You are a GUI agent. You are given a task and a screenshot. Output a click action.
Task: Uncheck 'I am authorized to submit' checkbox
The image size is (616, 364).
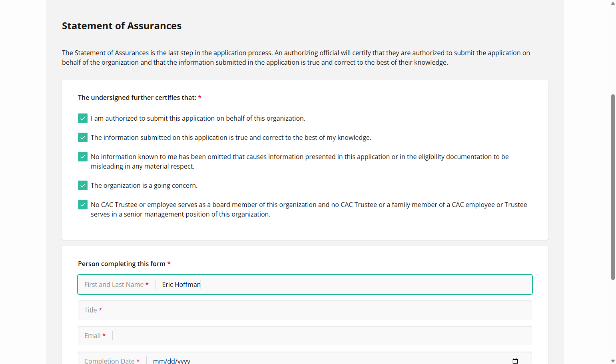83,118
